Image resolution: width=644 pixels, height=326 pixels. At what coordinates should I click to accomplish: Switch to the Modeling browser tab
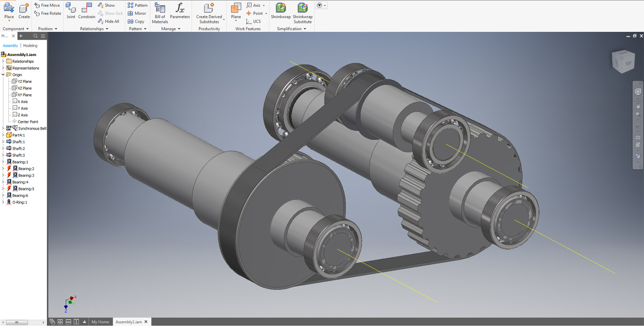click(x=30, y=46)
